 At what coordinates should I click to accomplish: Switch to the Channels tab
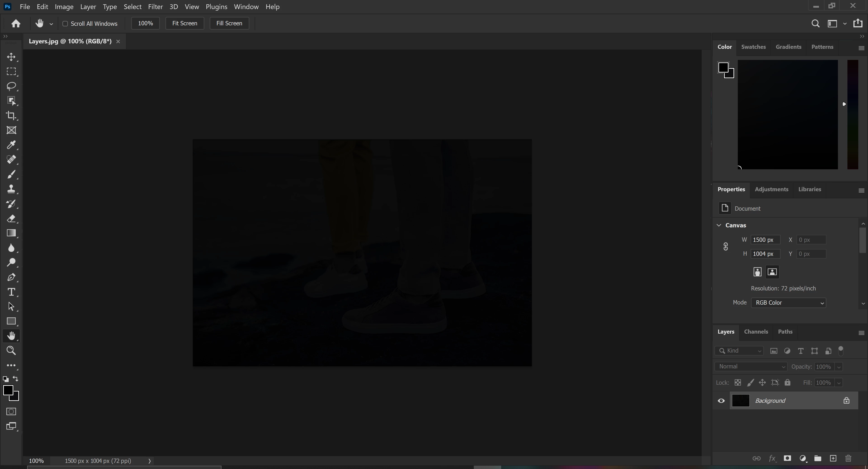click(756, 332)
